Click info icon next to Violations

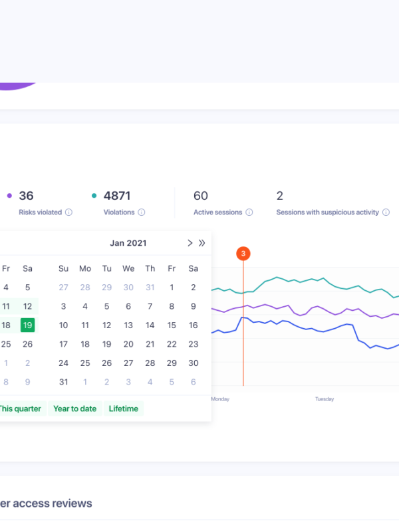click(141, 213)
